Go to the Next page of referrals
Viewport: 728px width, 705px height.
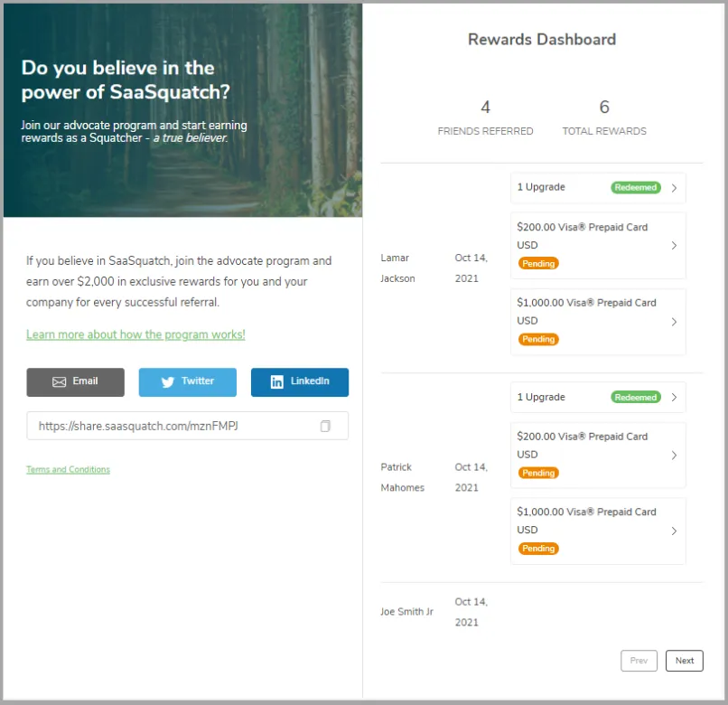[x=685, y=661]
